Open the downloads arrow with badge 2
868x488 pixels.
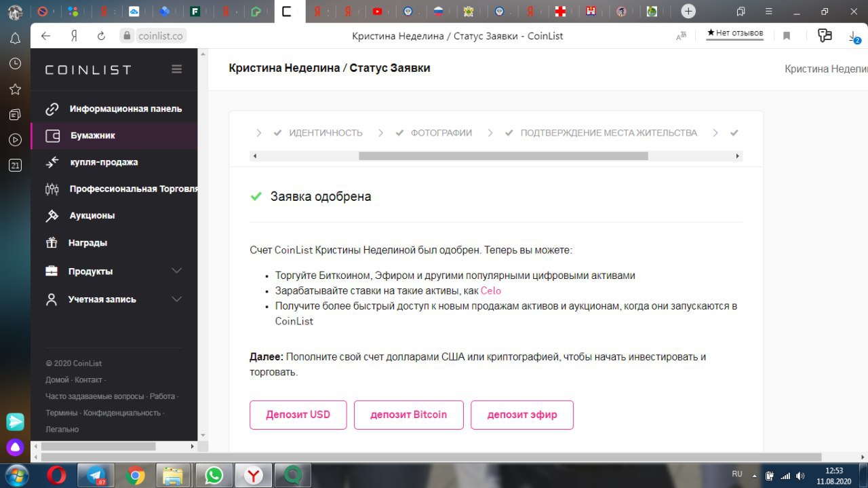point(854,37)
